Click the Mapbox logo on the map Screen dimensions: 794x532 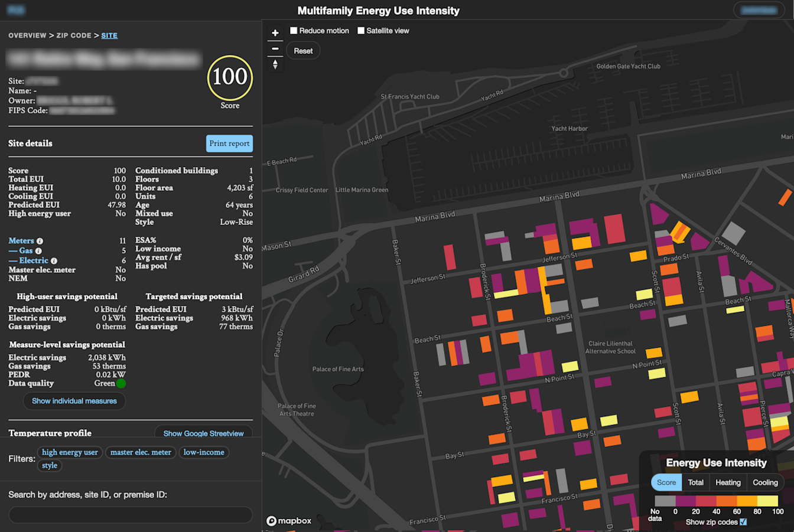[x=288, y=521]
